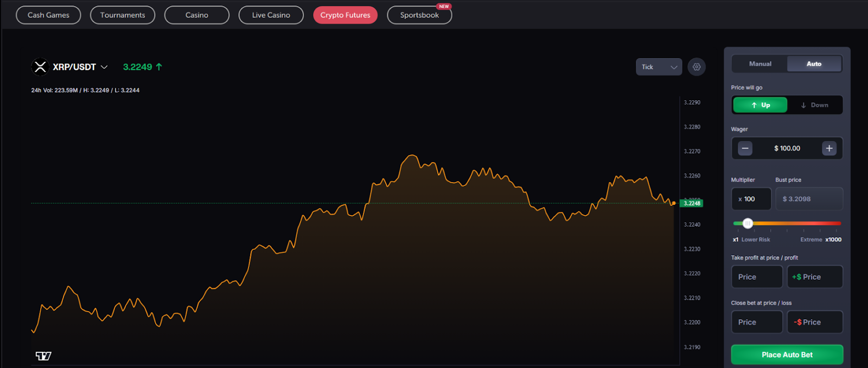Select the Crypto Futures tab

click(345, 15)
